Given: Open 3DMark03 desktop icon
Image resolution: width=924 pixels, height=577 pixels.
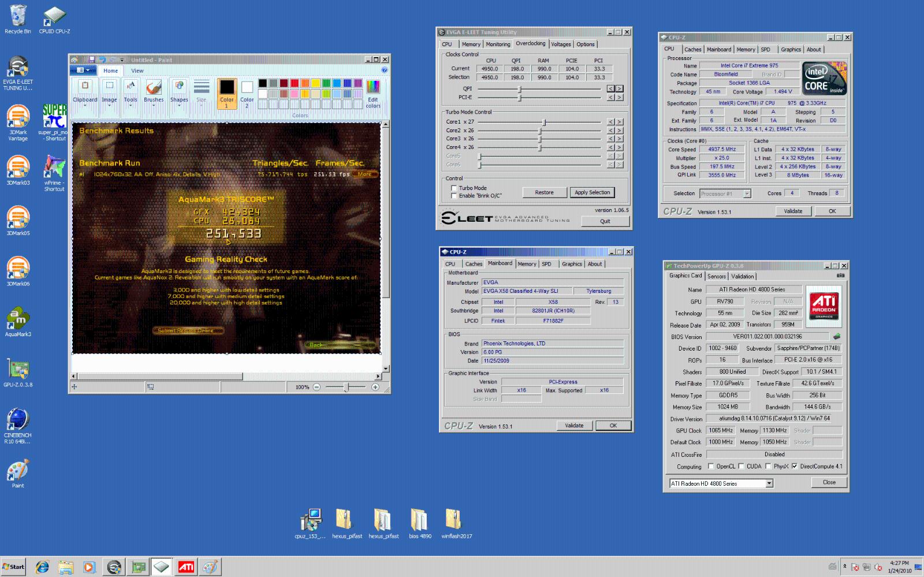Looking at the screenshot, I should [18, 170].
